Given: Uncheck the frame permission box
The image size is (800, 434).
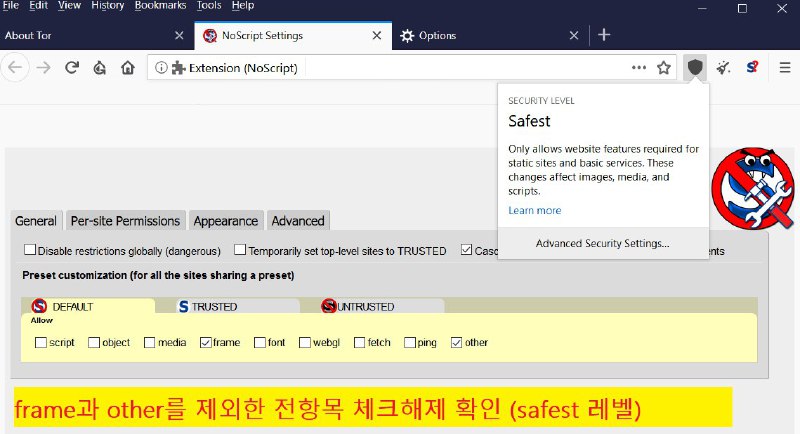Looking at the screenshot, I should 206,342.
